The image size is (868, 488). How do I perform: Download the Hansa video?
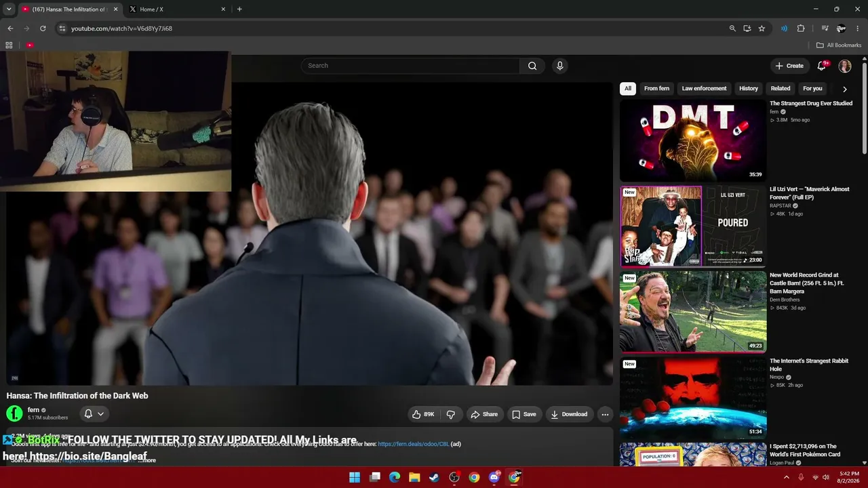click(569, 414)
